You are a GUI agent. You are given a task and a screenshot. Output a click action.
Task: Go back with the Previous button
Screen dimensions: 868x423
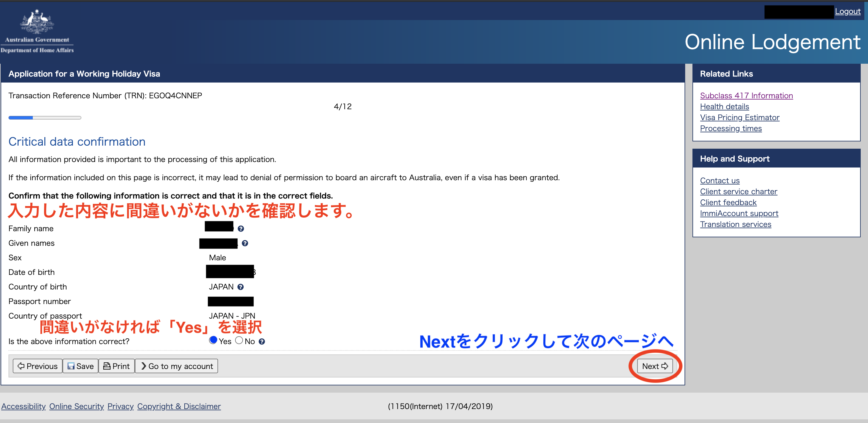pyautogui.click(x=37, y=366)
